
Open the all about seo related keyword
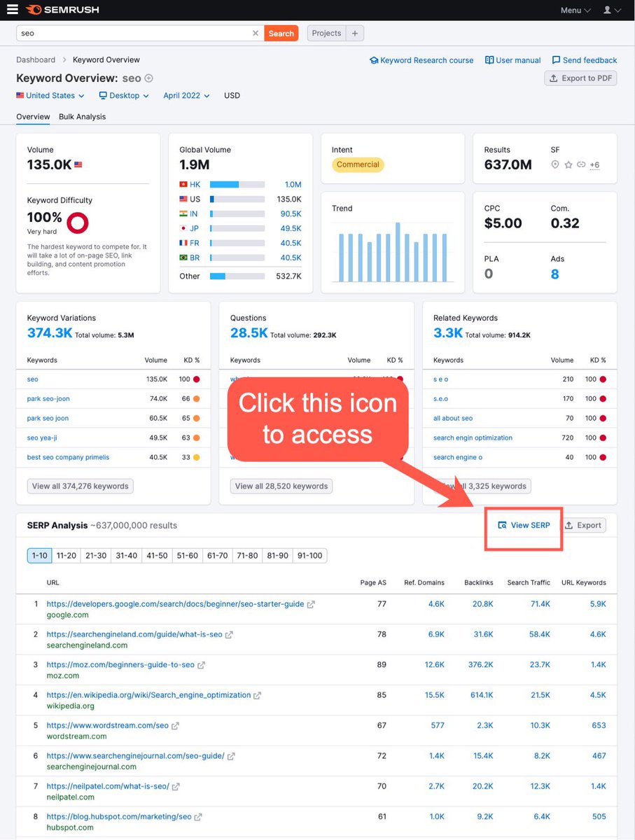coord(453,418)
